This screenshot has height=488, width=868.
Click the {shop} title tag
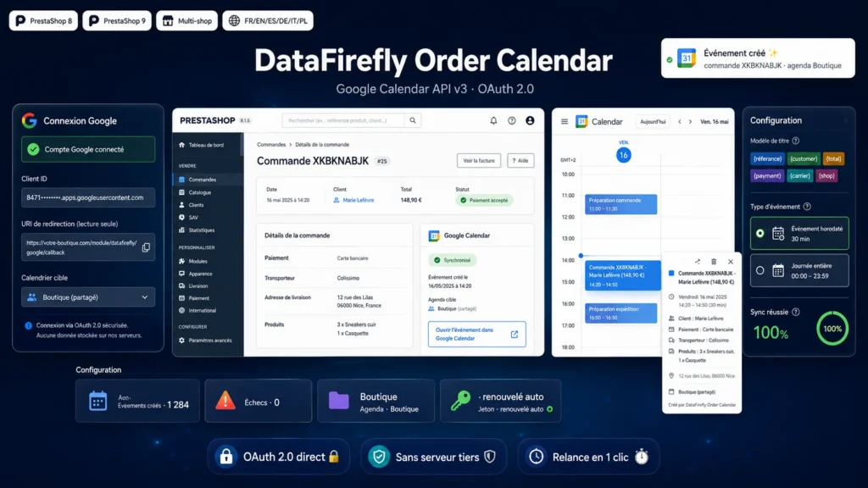click(x=826, y=176)
